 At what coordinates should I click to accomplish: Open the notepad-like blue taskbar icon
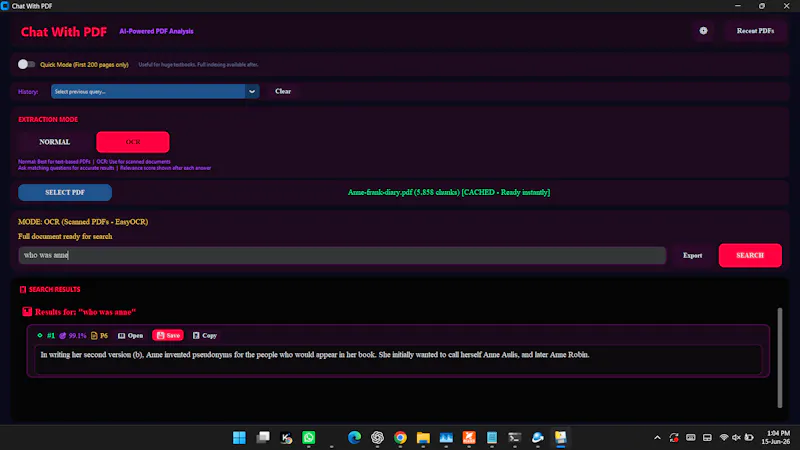coord(492,437)
